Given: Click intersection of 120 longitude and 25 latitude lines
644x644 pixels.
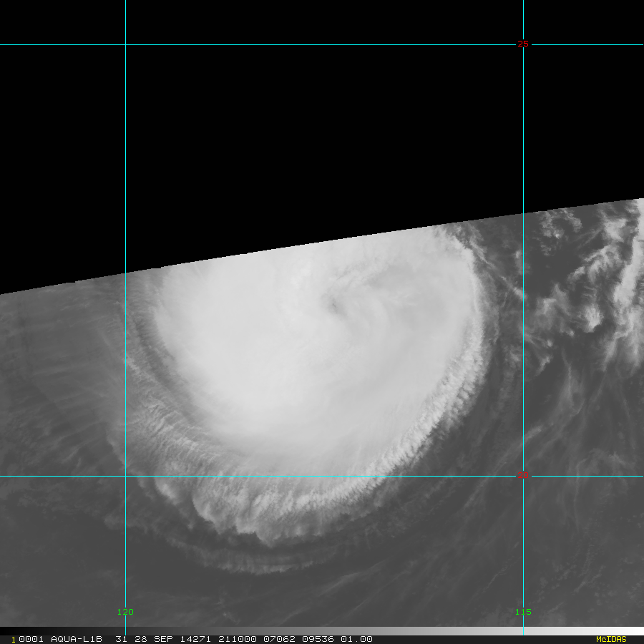Looking at the screenshot, I should coord(125,44).
